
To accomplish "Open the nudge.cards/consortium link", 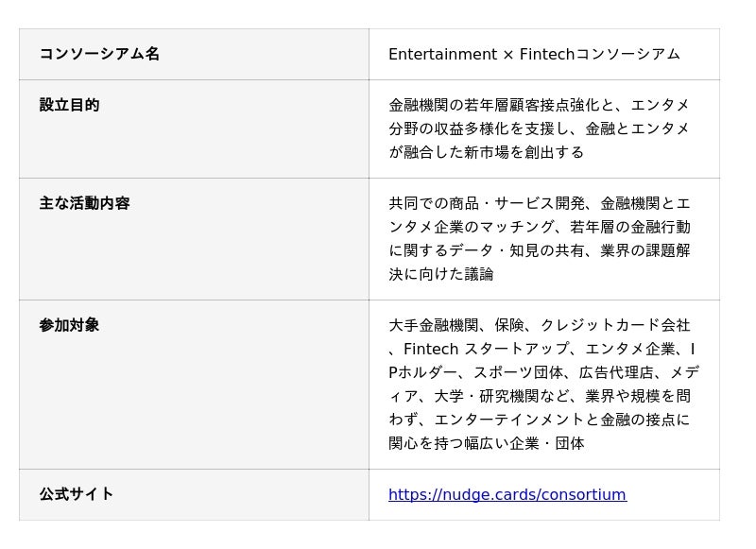I will coord(507,494).
